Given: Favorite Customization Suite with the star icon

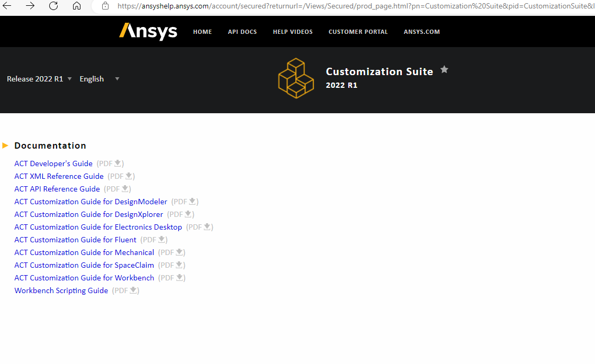Looking at the screenshot, I should pos(444,69).
